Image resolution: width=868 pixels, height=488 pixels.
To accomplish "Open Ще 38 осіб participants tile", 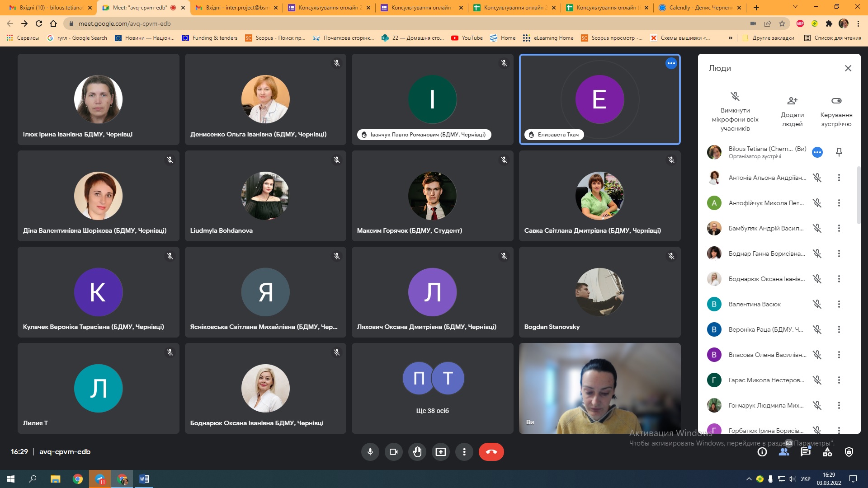I will tap(432, 389).
